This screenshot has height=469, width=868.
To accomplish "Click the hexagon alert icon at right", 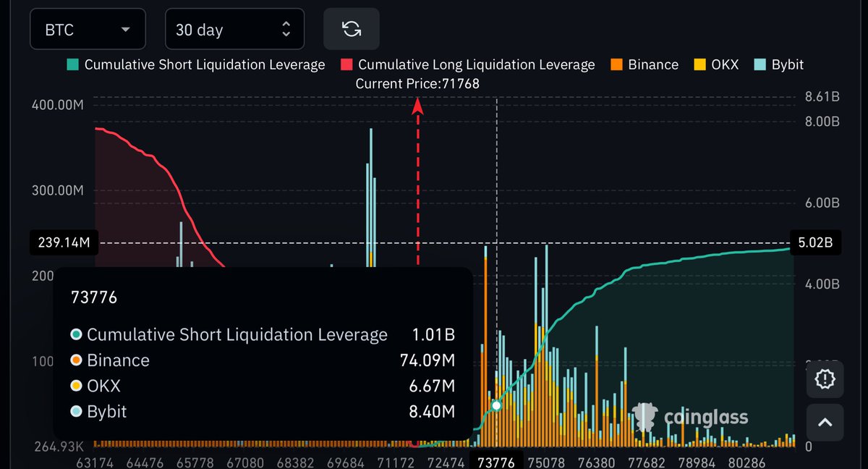I will (825, 379).
